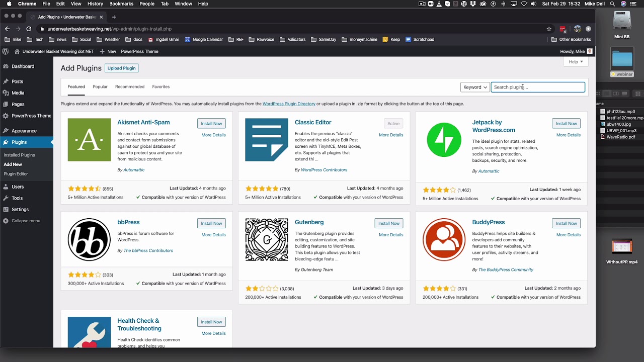644x362 pixels.
Task: Open the WordPress Plugin Directory link
Action: tap(289, 104)
